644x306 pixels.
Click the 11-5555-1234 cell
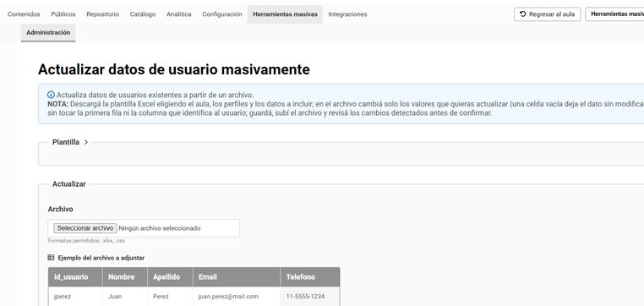[x=310, y=296]
